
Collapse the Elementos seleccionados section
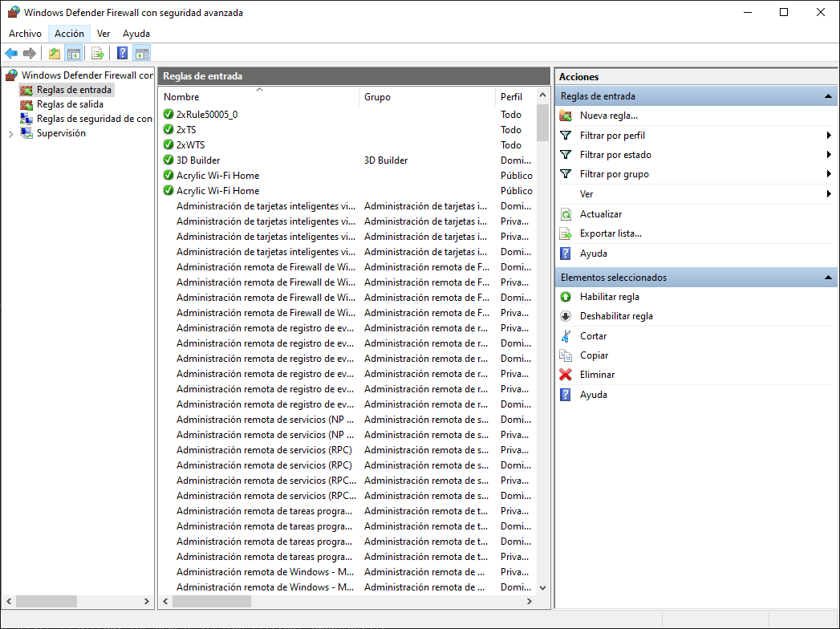828,278
